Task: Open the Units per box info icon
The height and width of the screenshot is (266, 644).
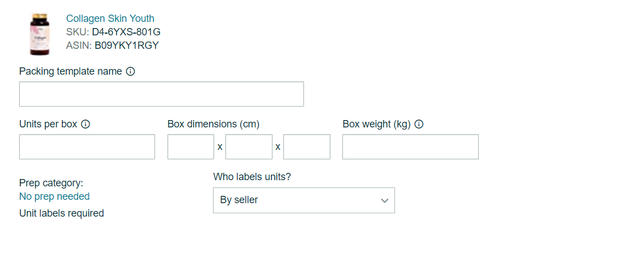Action: tap(85, 124)
